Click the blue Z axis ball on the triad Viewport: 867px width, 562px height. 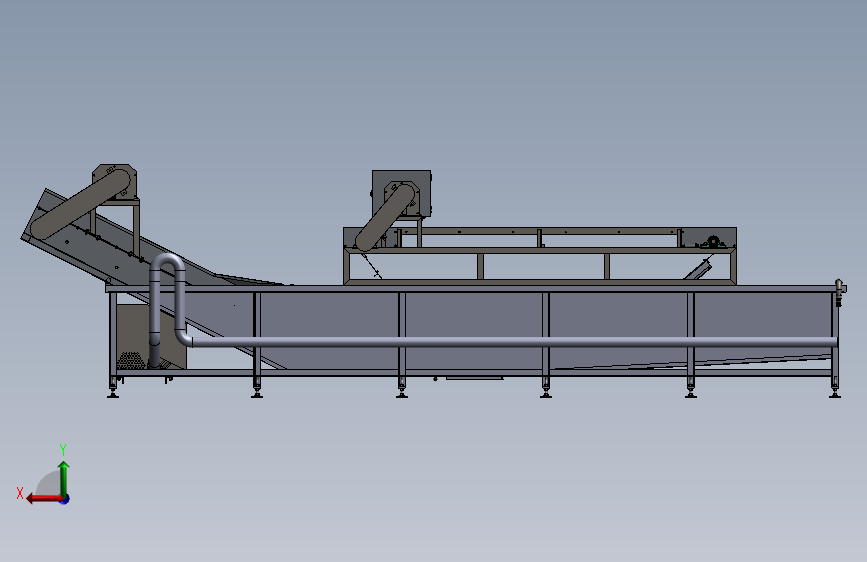click(65, 499)
